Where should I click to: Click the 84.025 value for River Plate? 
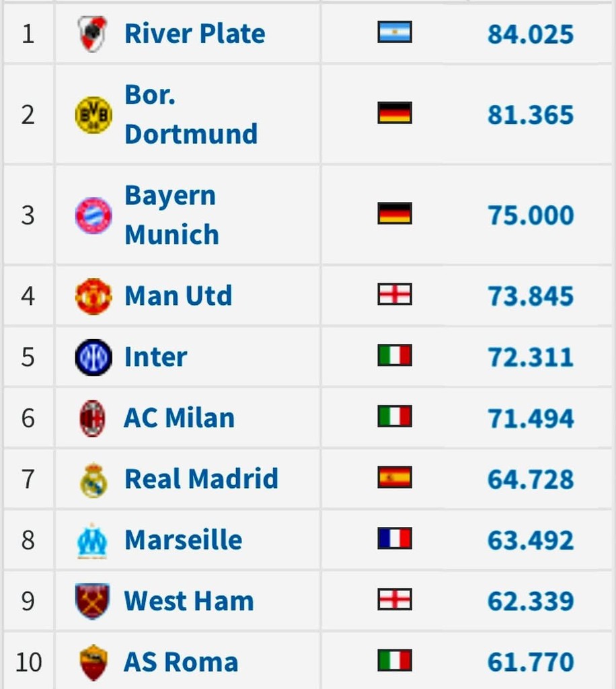pos(531,34)
